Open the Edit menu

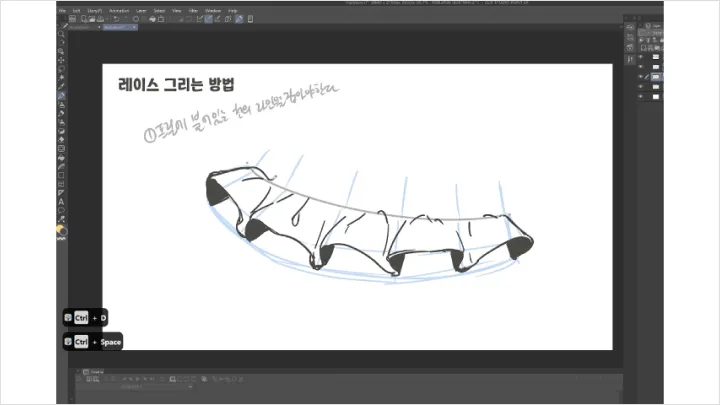point(76,11)
